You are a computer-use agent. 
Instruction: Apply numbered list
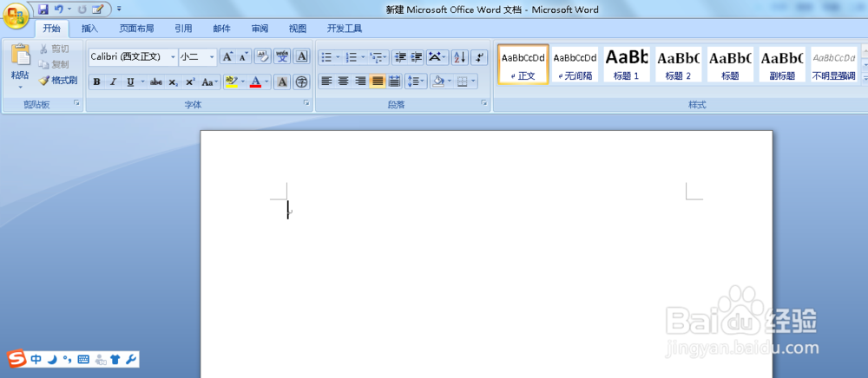(351, 57)
